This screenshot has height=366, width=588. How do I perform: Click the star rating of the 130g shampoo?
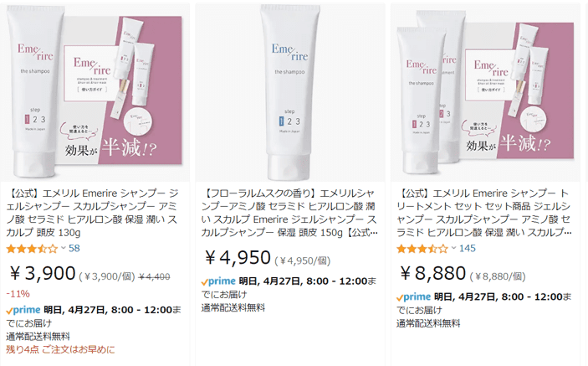[32, 249]
